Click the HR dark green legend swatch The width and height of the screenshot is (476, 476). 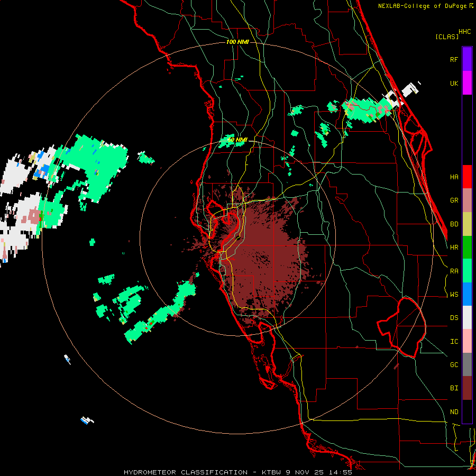(x=467, y=248)
